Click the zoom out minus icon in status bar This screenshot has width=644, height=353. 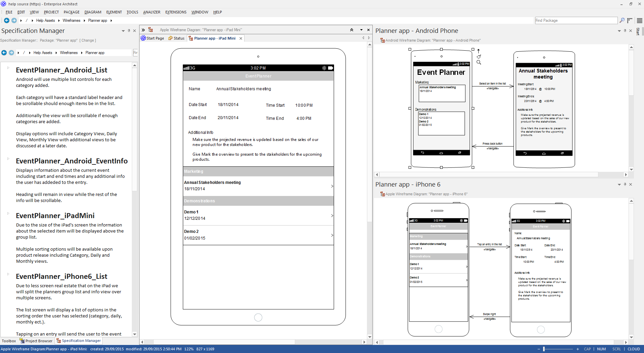click(539, 349)
